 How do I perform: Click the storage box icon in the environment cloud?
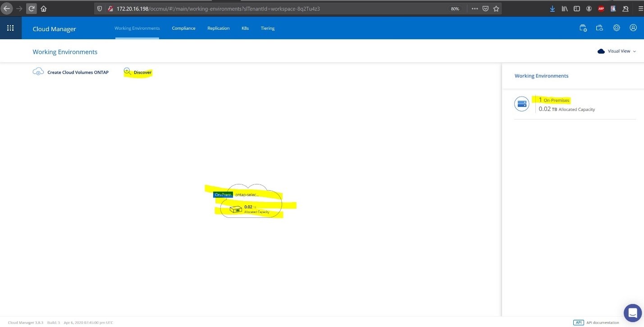tap(236, 209)
